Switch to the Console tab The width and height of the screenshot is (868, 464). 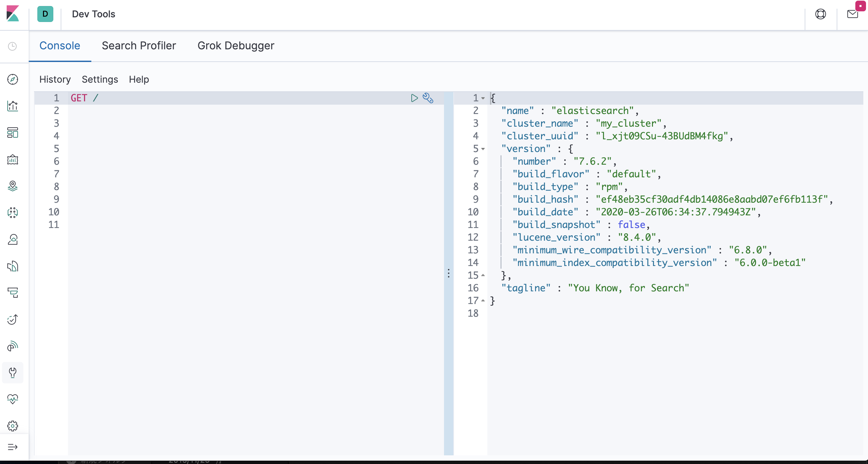pos(60,45)
